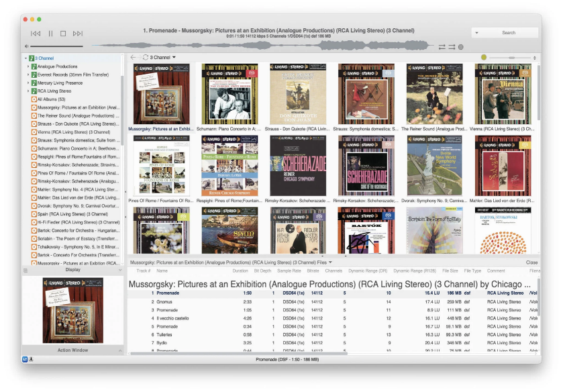
Task: Adjust the playback volume slider
Action: [x=56, y=46]
